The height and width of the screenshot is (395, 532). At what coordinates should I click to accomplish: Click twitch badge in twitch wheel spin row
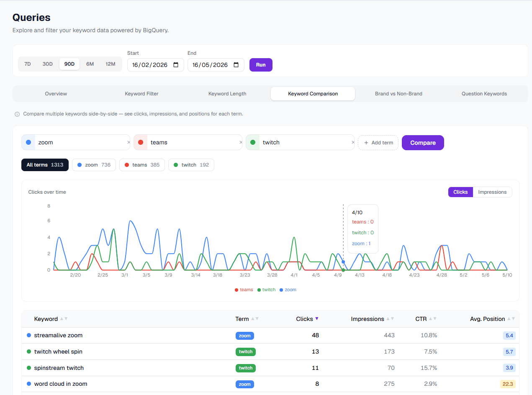(246, 352)
